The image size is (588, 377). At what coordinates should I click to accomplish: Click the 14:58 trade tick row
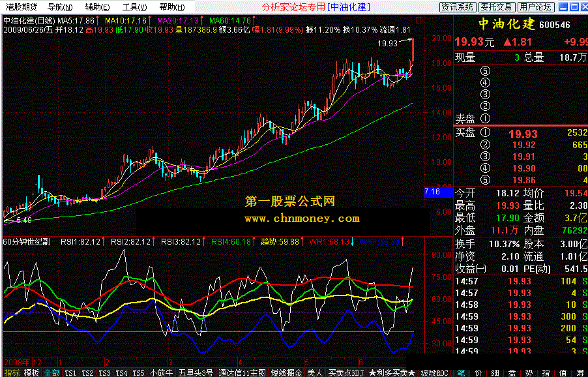tap(521, 305)
